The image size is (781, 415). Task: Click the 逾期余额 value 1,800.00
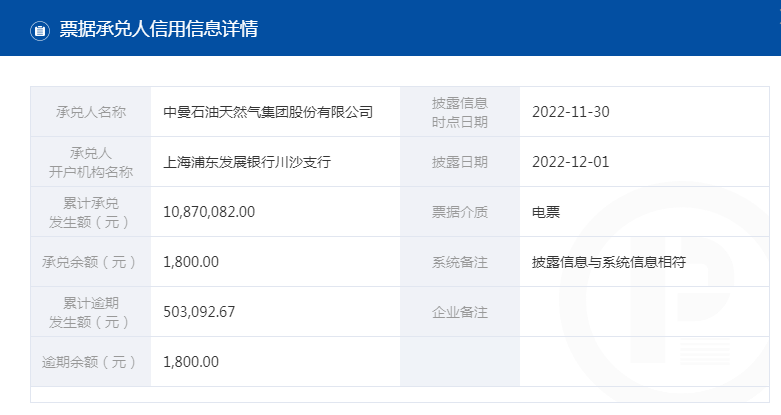[191, 362]
